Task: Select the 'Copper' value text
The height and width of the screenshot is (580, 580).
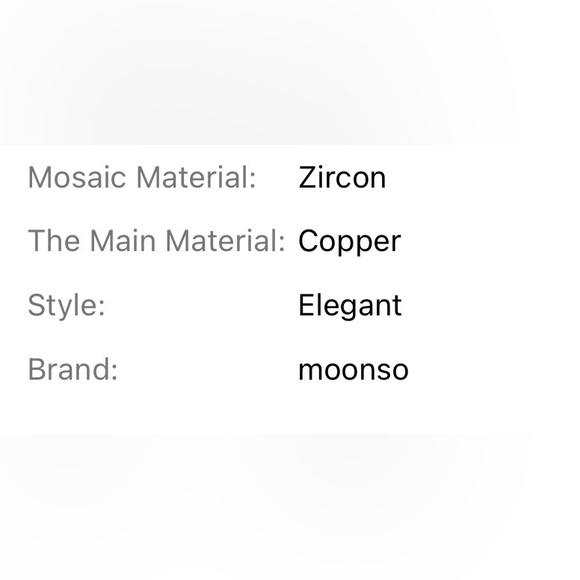Action: point(350,243)
